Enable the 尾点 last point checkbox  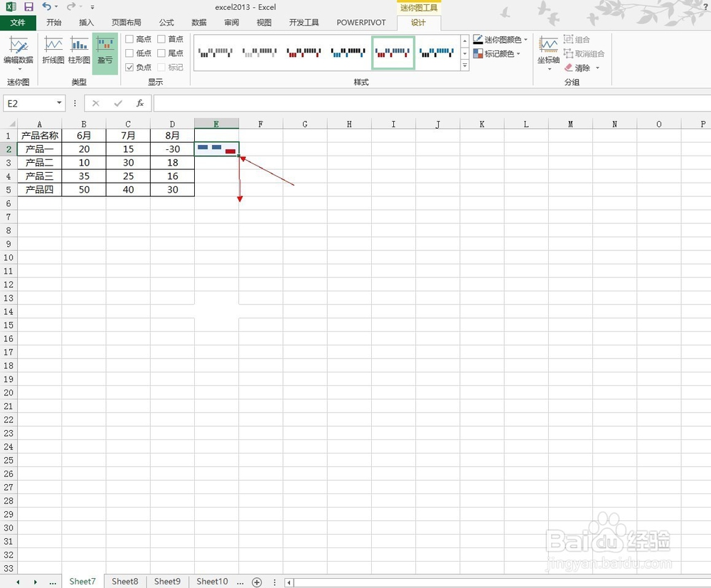click(160, 53)
